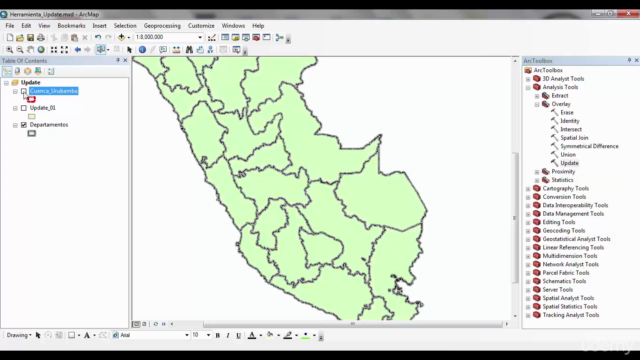Switch to List By Source
640x360 pixels.
(17, 71)
